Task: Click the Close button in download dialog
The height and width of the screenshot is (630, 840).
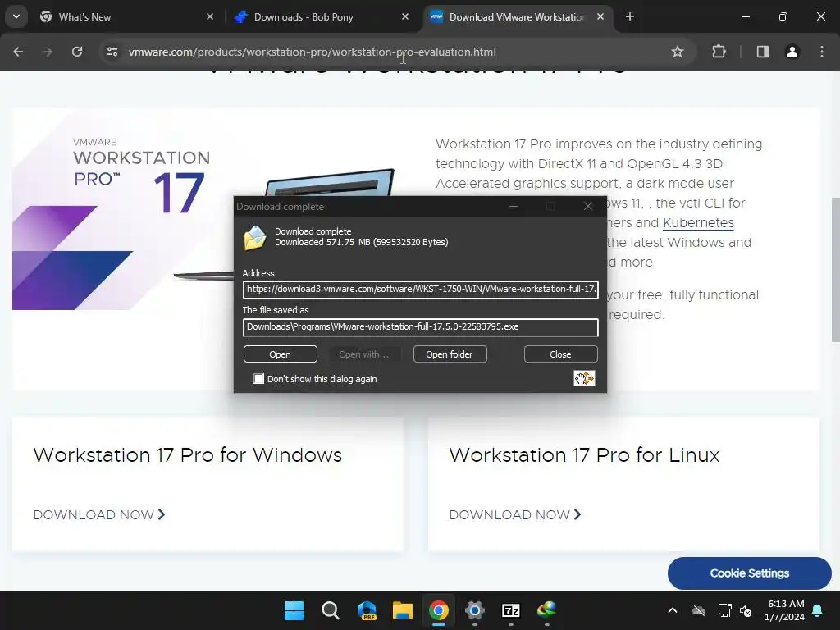Action: pos(560,354)
